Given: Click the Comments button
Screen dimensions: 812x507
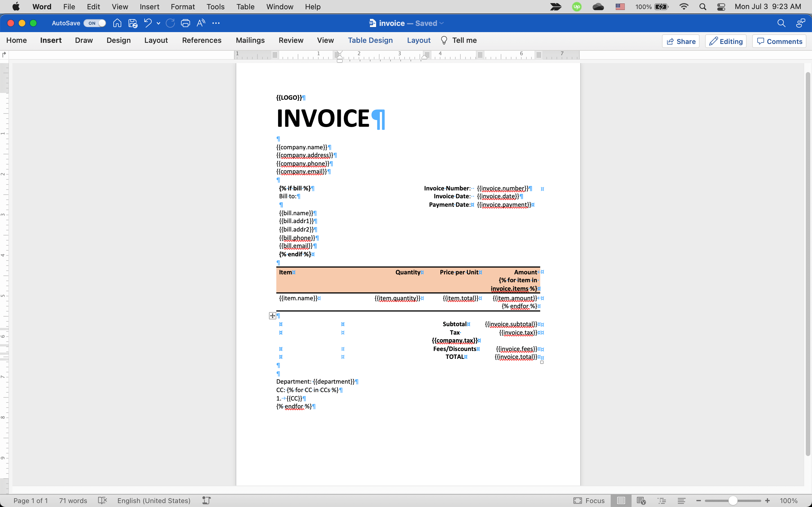Looking at the screenshot, I should (779, 41).
